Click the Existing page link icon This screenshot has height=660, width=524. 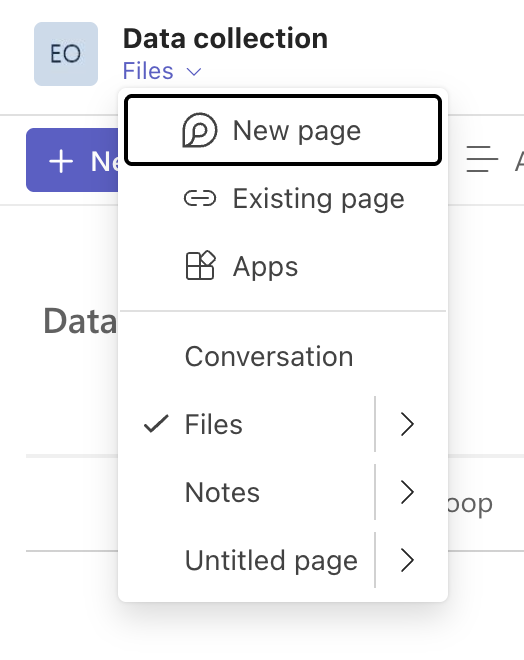(200, 198)
